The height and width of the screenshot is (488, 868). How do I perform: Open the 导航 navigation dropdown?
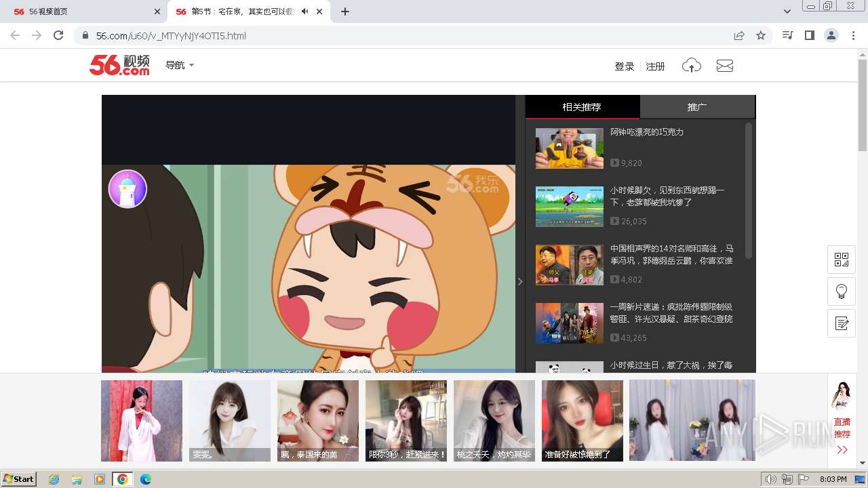pyautogui.click(x=180, y=65)
